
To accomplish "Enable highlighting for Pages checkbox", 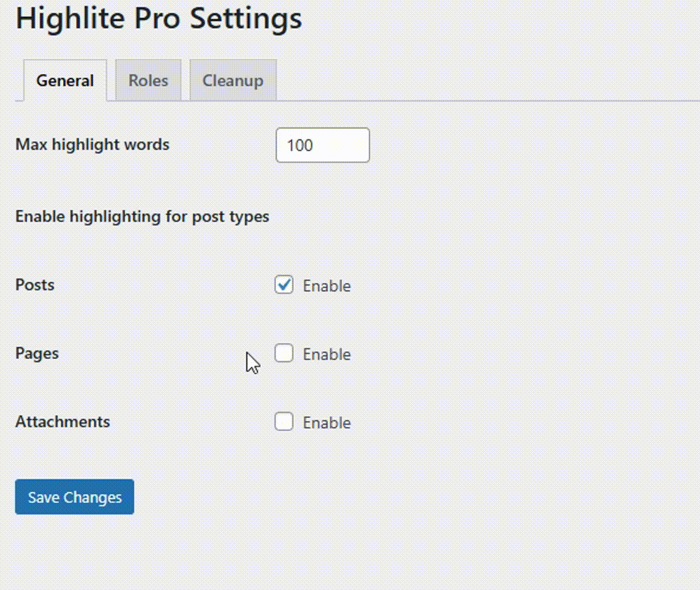I will pyautogui.click(x=284, y=353).
